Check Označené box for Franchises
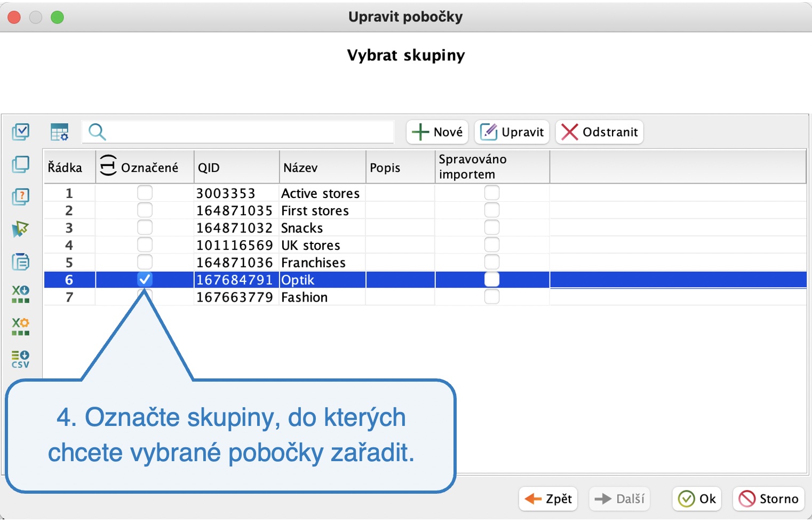 coord(145,262)
